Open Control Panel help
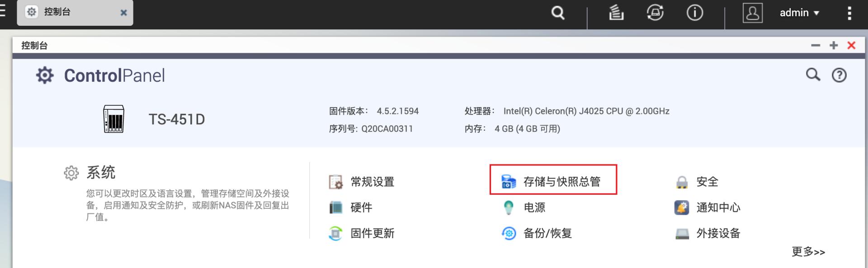Screen dimensions: 868x268 pos(839,75)
